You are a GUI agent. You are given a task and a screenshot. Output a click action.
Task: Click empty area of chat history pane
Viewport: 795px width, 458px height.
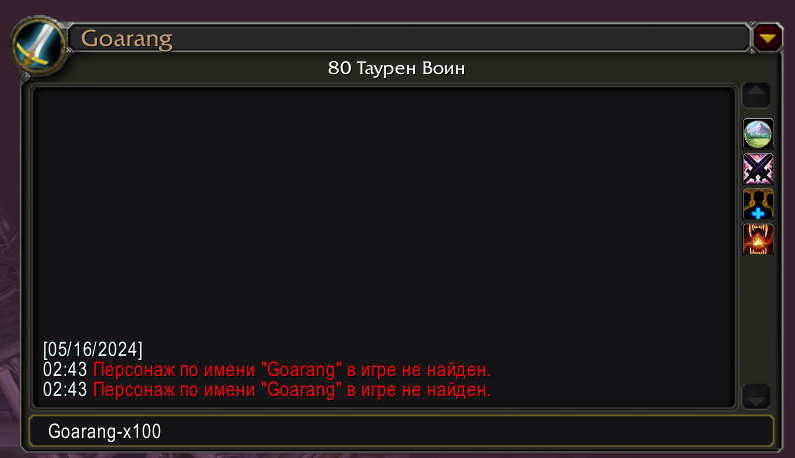[384, 213]
